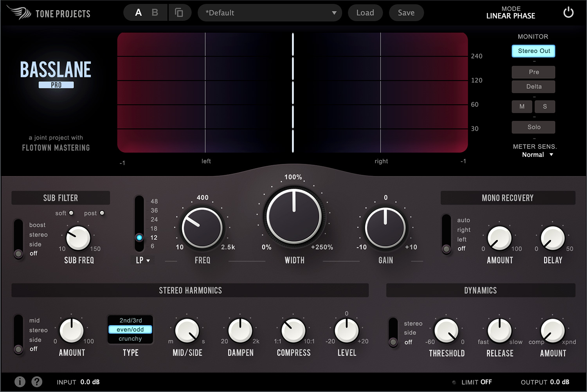Click the COMPRESS knob in Stereo Harmonics
Viewport: 587px width, 392px height.
(293, 331)
